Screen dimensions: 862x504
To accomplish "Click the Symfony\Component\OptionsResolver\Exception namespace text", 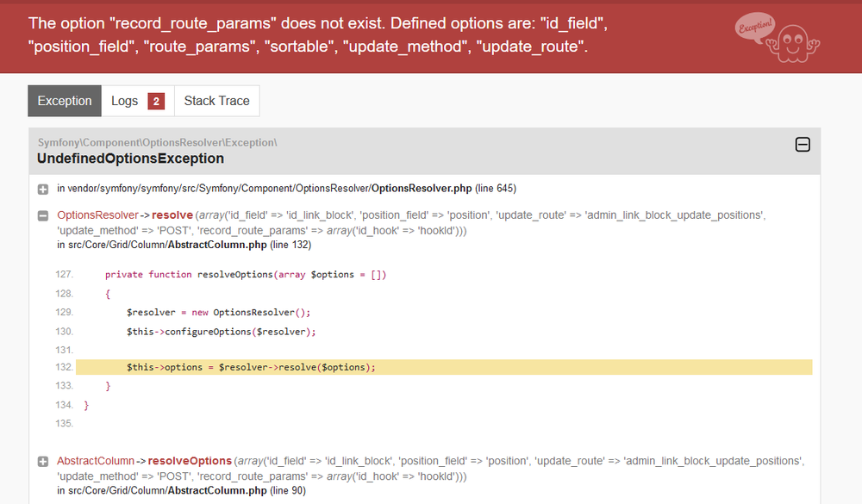I will click(x=157, y=142).
